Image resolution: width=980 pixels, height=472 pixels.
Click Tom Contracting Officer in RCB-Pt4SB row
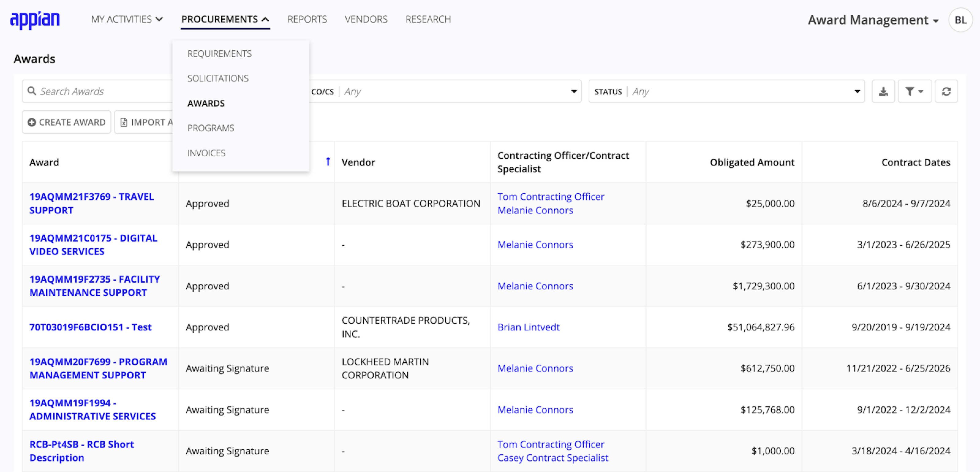[551, 444]
